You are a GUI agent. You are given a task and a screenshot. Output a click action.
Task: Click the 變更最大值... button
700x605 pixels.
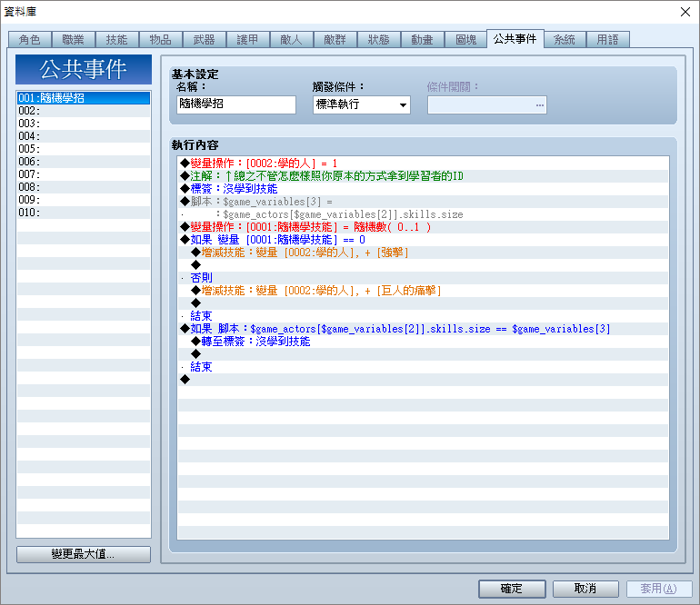click(84, 554)
